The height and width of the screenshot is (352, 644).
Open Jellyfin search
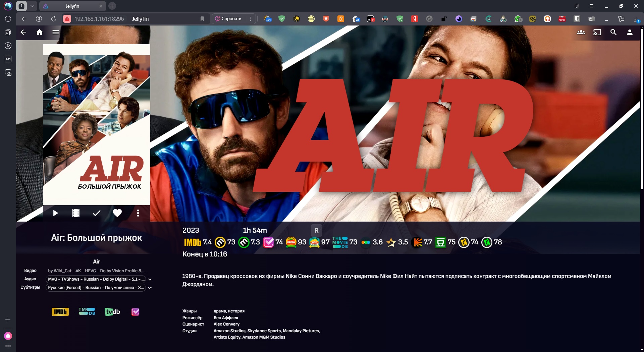(613, 32)
